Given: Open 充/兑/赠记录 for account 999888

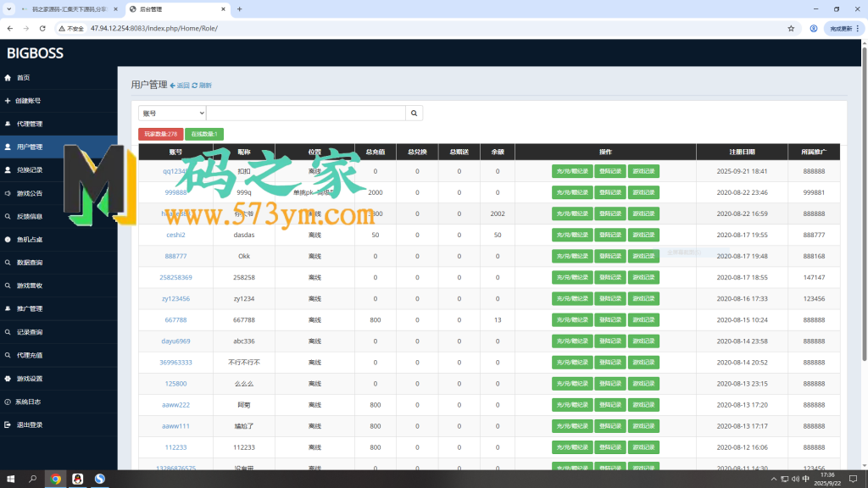Looking at the screenshot, I should (x=572, y=192).
